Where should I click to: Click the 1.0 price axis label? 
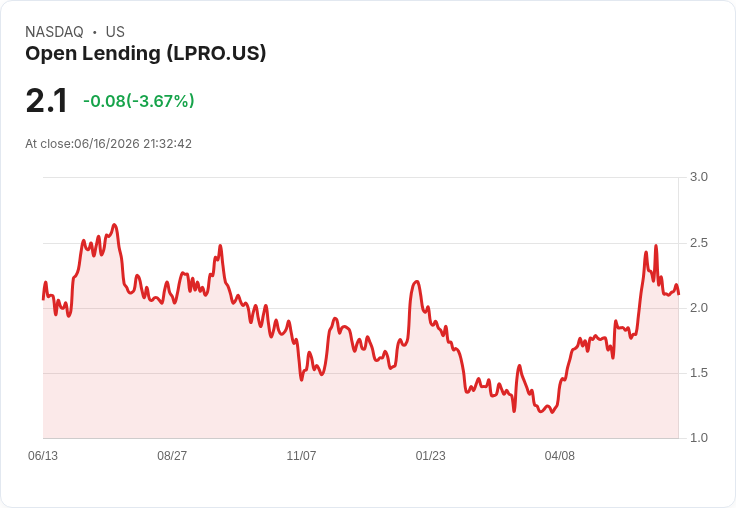[x=699, y=438]
